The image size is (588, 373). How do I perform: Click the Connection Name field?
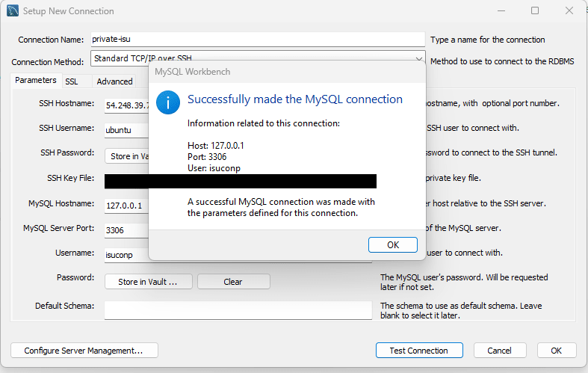(258, 39)
